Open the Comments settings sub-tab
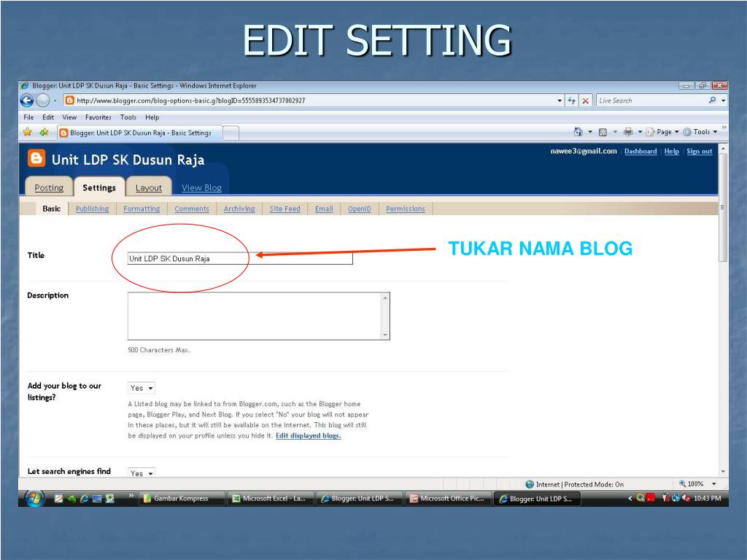Screen dimensions: 747x560 pyautogui.click(x=192, y=209)
